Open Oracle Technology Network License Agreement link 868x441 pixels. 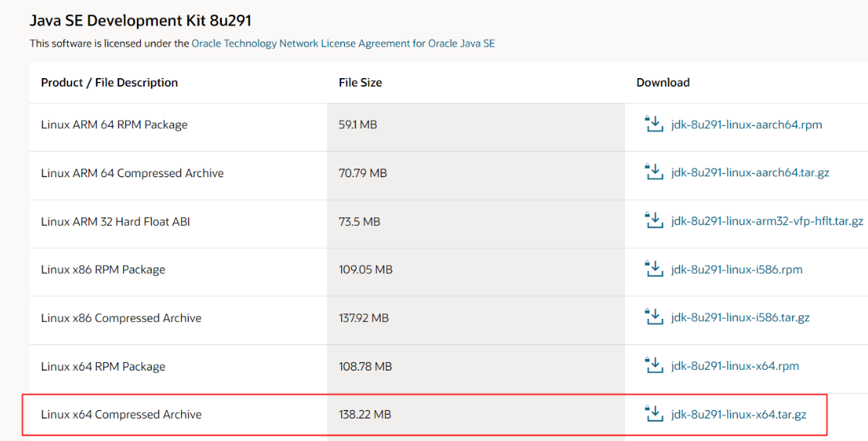(x=343, y=43)
